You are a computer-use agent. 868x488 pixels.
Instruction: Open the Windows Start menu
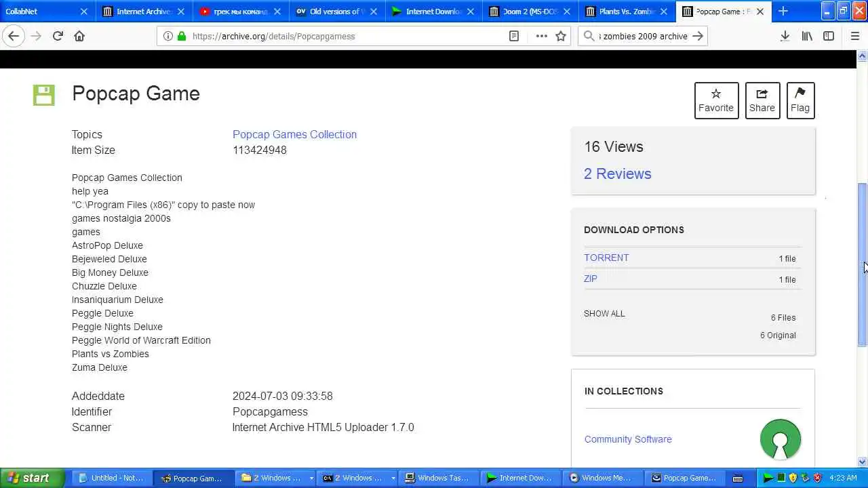[32, 478]
